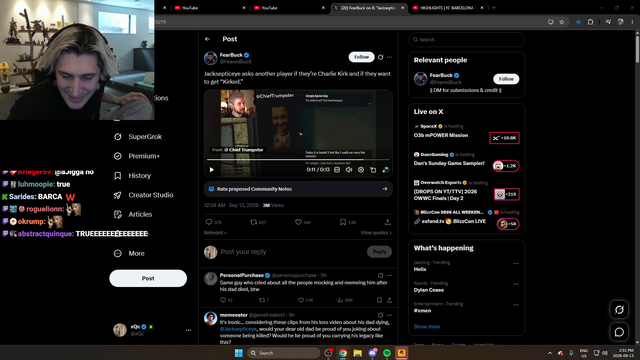
Task: Toggle video picture-in-picture icon
Action: pos(373,170)
